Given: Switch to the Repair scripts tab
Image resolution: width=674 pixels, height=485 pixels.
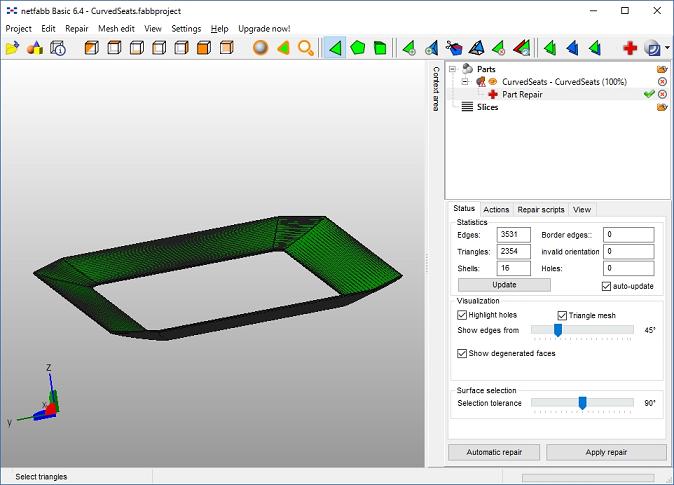Looking at the screenshot, I should point(540,210).
